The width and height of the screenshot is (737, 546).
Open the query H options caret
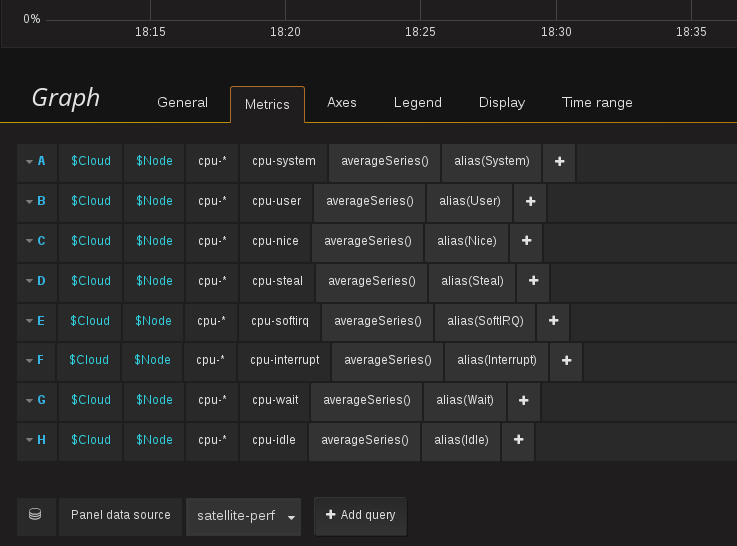(29, 440)
